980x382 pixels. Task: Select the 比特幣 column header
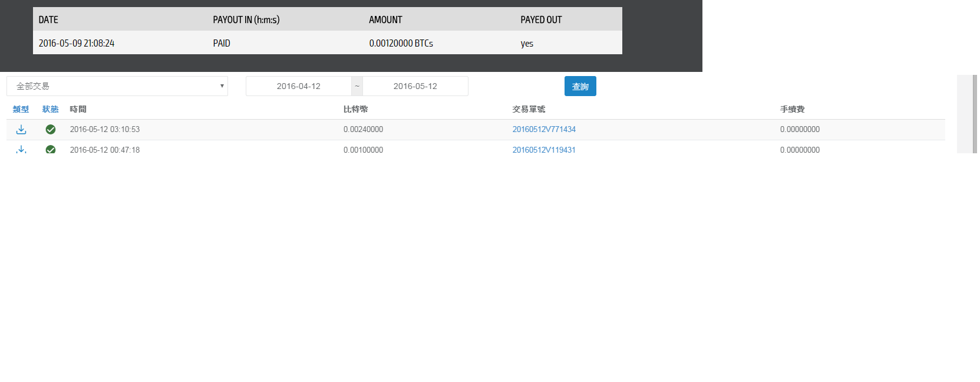(x=356, y=109)
